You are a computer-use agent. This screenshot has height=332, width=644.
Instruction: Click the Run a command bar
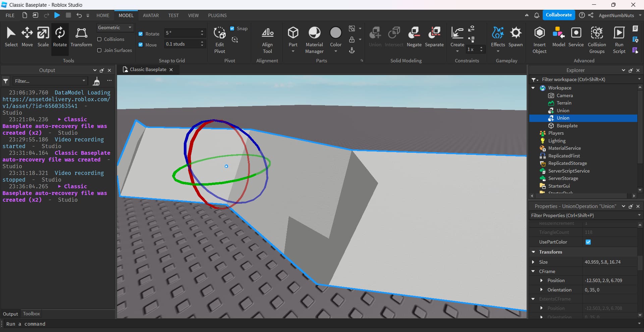pyautogui.click(x=67, y=324)
